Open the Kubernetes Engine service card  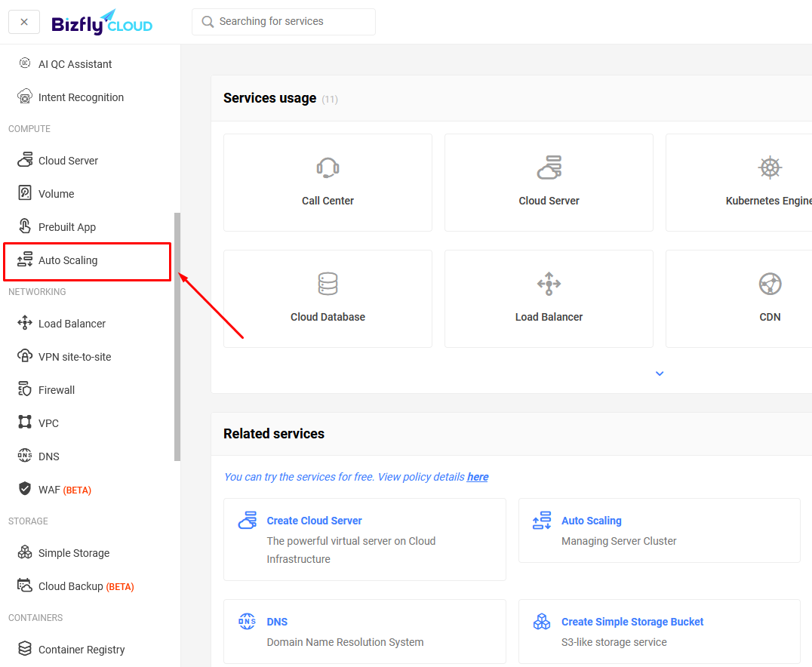click(x=739, y=183)
